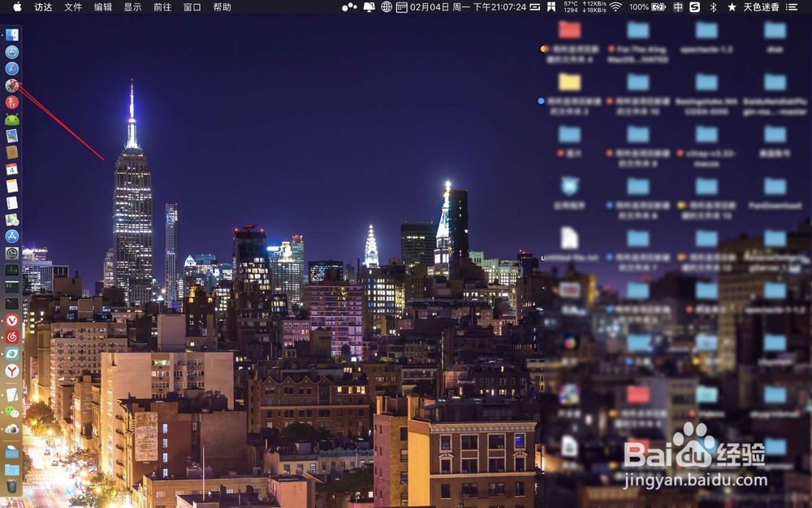Open Finder from the dock
This screenshot has width=812, height=508.
[11, 34]
